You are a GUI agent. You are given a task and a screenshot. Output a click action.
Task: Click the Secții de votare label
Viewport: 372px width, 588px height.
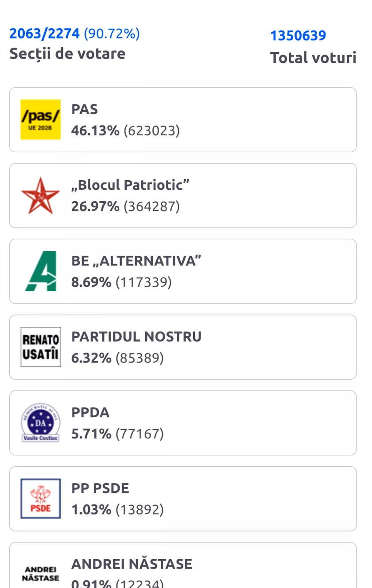(x=67, y=54)
